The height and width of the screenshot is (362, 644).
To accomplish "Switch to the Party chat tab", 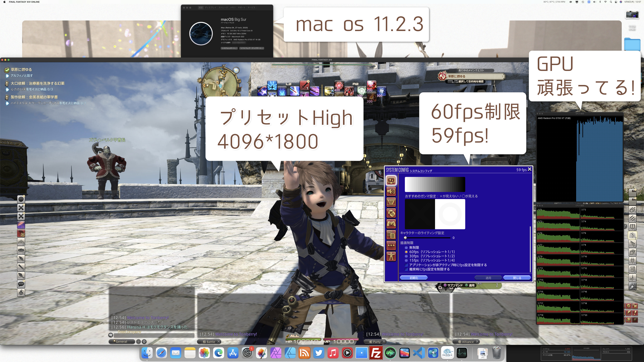I will (x=375, y=342).
